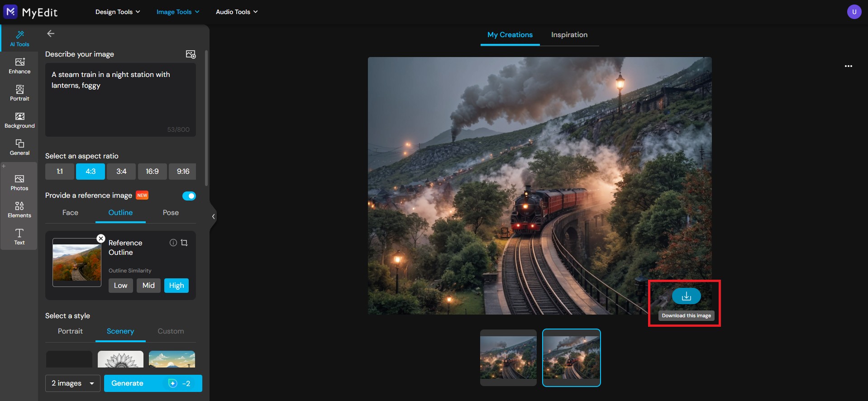This screenshot has width=868, height=401.
Task: Click the crop reference image icon
Action: click(x=184, y=243)
